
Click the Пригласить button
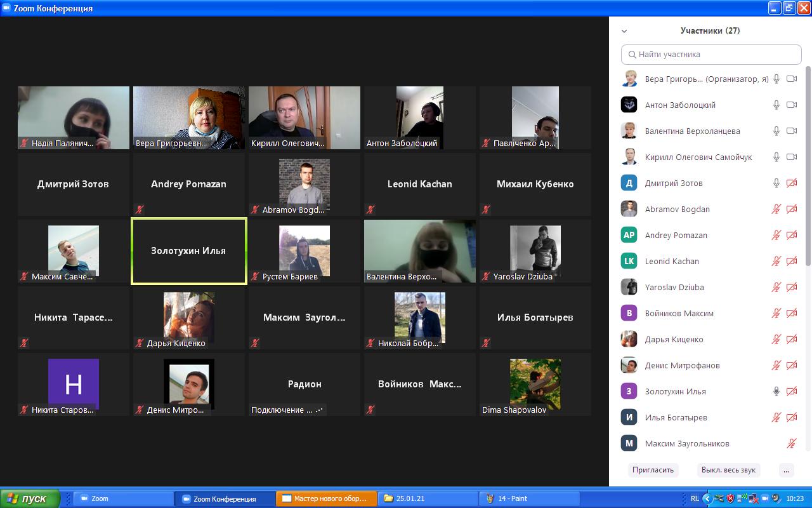pos(653,470)
